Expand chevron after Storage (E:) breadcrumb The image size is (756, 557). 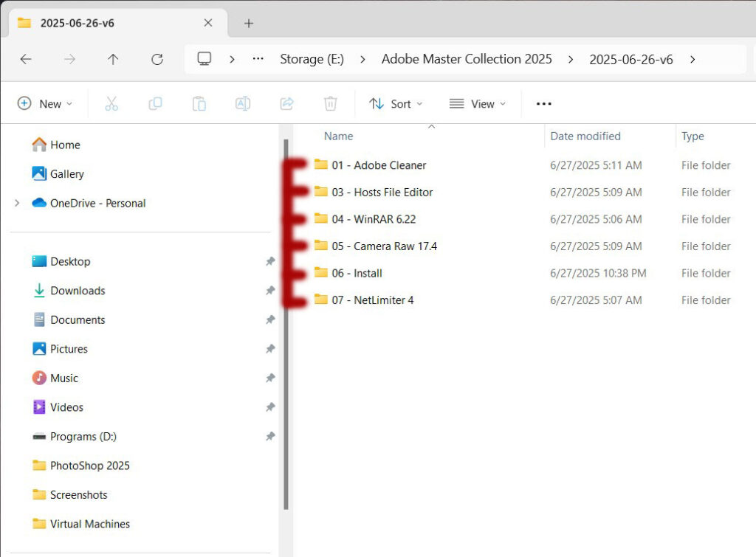pos(362,59)
